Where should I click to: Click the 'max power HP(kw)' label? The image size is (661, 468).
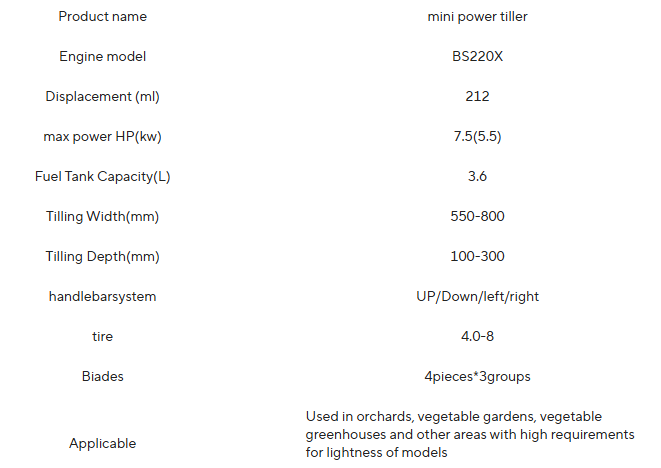click(102, 137)
